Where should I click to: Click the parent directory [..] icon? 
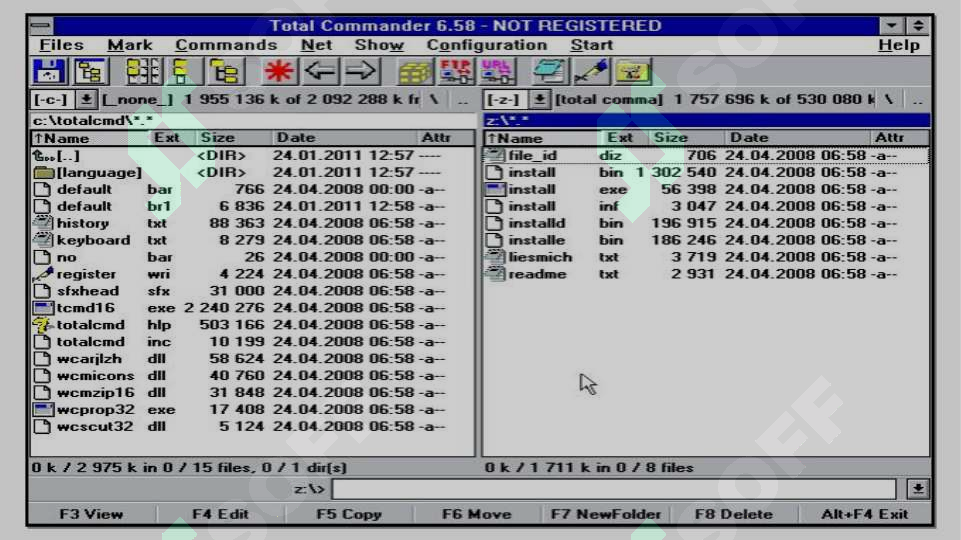pos(43,156)
